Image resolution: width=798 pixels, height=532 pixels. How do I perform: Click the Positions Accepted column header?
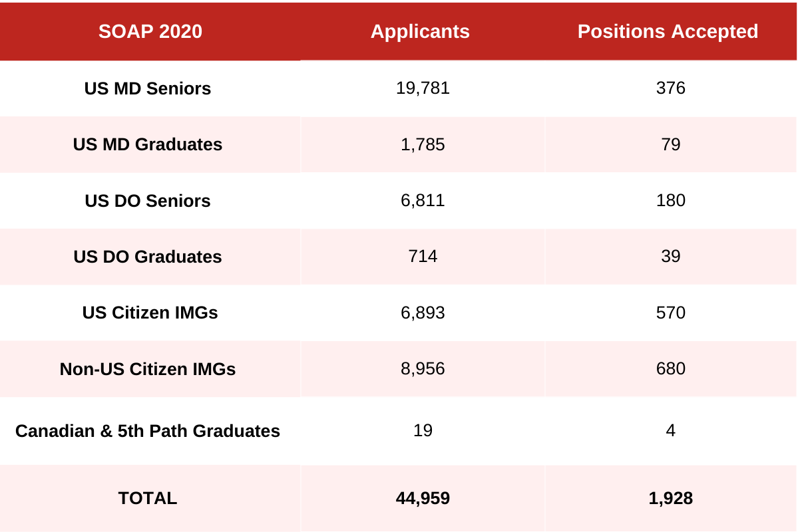pyautogui.click(x=668, y=31)
